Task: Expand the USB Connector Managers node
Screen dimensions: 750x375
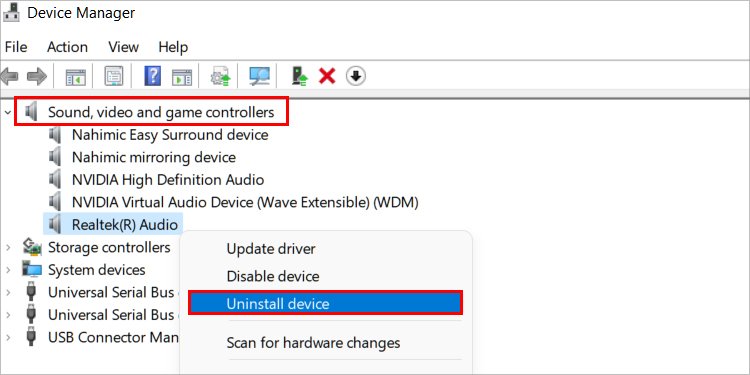Action: (8, 337)
